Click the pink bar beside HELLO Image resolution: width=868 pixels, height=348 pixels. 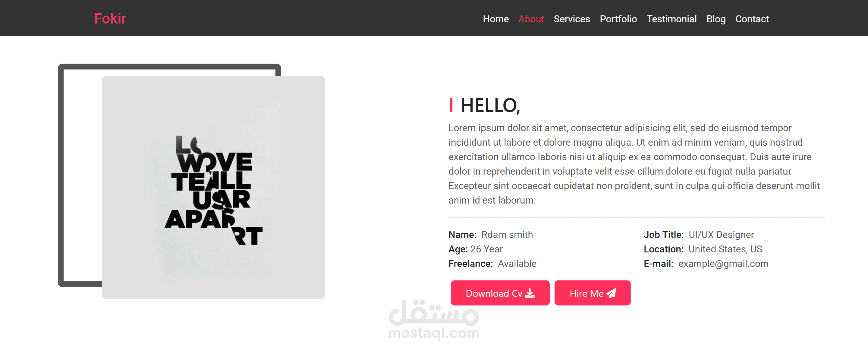pos(451,105)
